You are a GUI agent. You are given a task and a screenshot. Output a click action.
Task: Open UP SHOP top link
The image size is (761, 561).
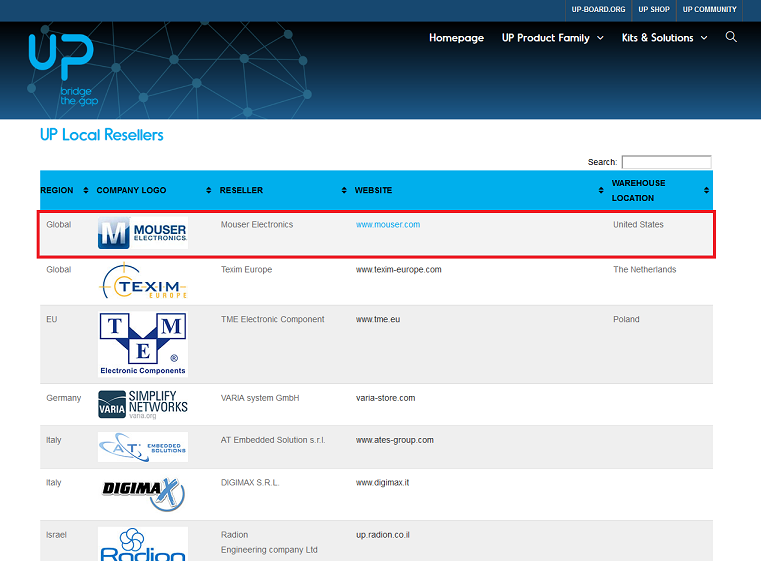[654, 9]
